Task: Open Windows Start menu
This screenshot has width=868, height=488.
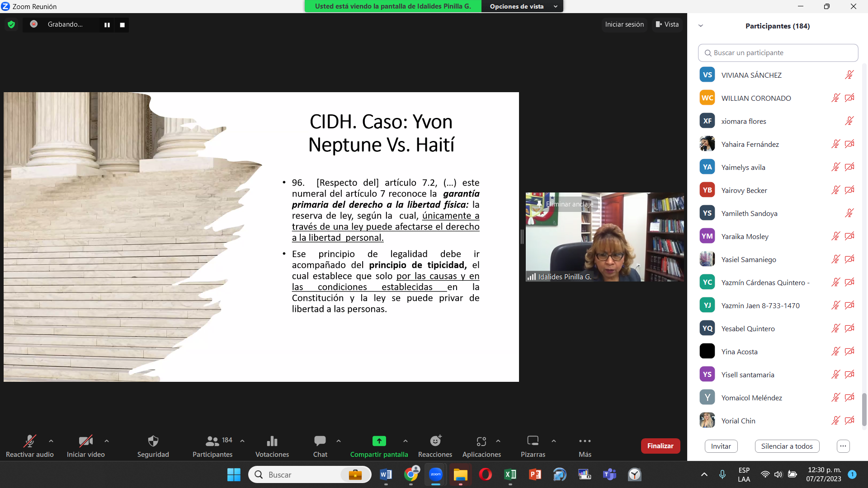Action: [234, 474]
